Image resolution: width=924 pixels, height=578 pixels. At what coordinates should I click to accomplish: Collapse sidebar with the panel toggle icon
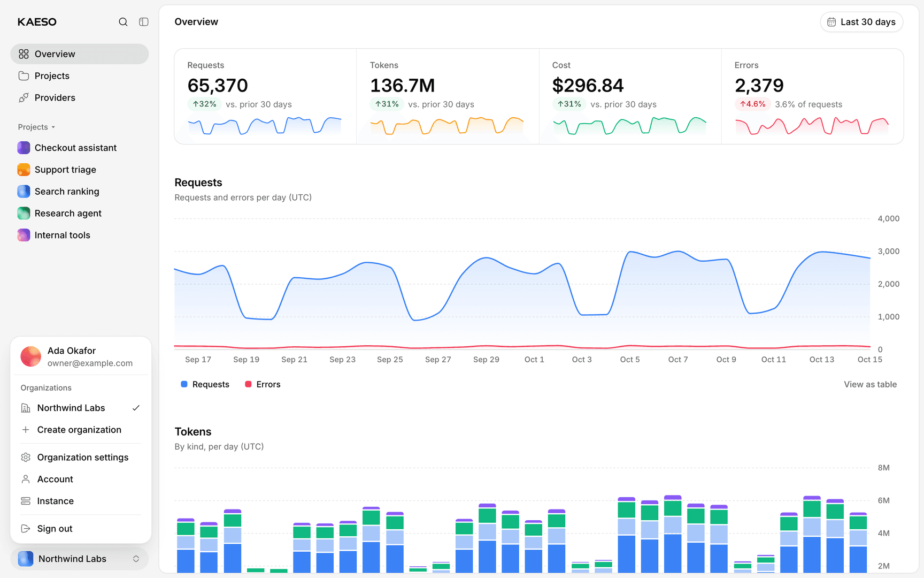point(144,22)
